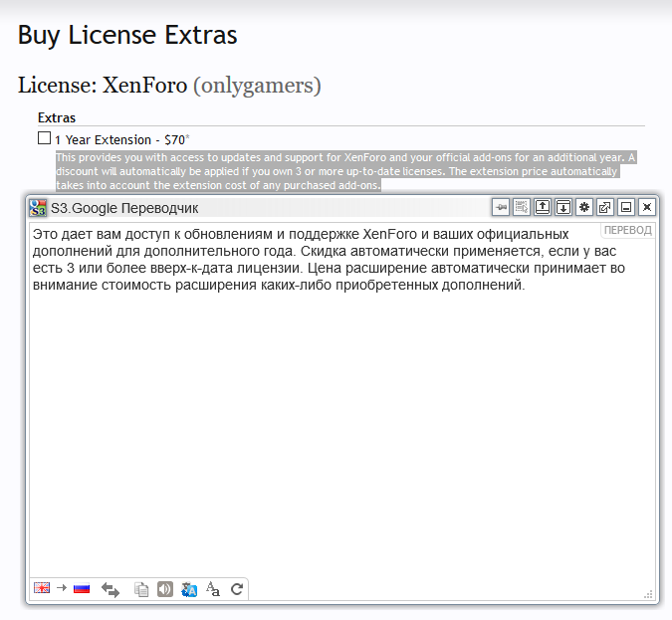
Task: Swap source and target languages
Action: pyautogui.click(x=111, y=589)
